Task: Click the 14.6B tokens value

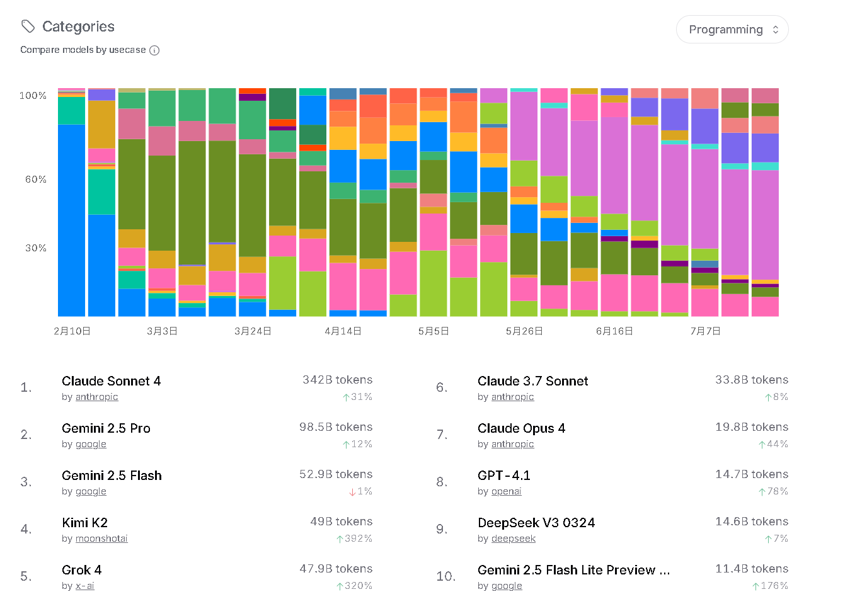Action: point(752,522)
